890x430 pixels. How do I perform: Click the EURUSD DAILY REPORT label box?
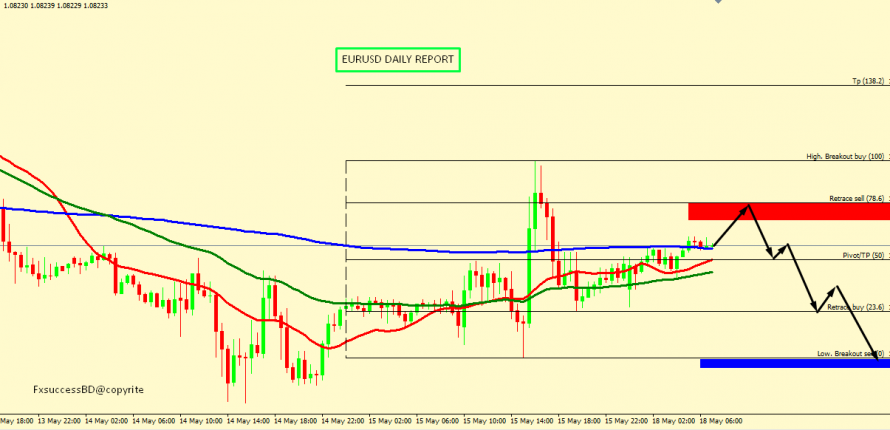[x=397, y=60]
